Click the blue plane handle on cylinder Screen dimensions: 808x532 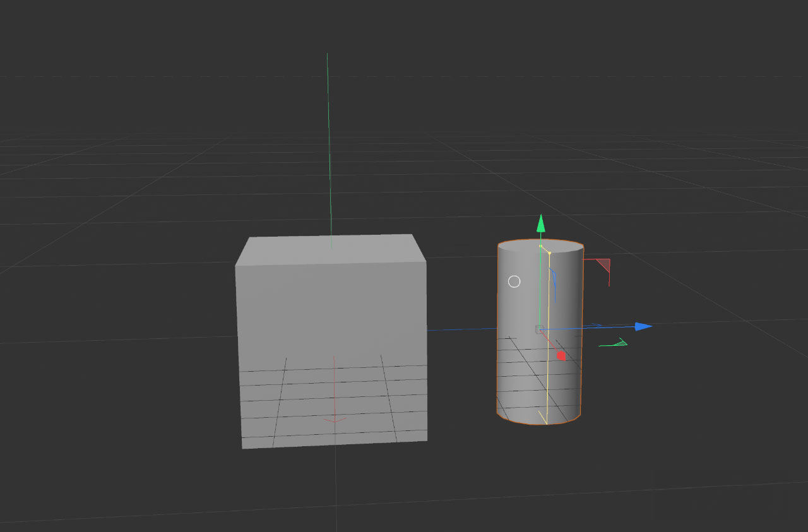[553, 276]
